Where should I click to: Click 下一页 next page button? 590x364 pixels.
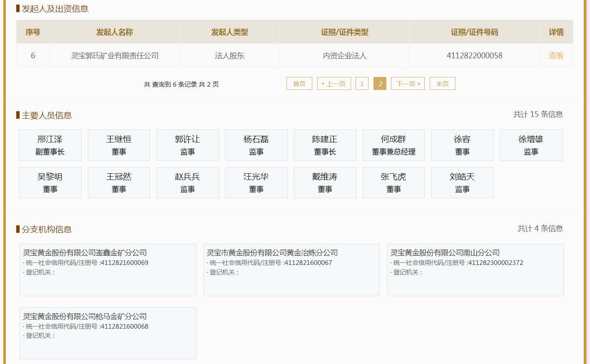(x=408, y=84)
